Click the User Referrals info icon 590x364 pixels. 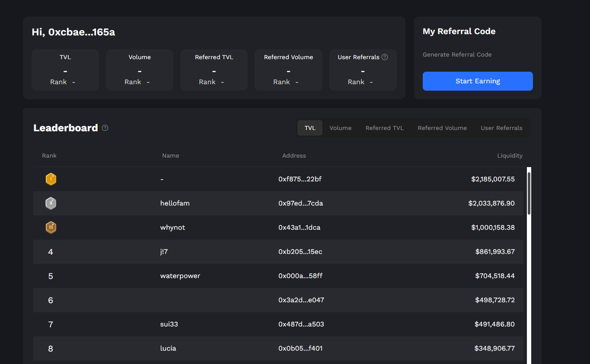pos(385,57)
